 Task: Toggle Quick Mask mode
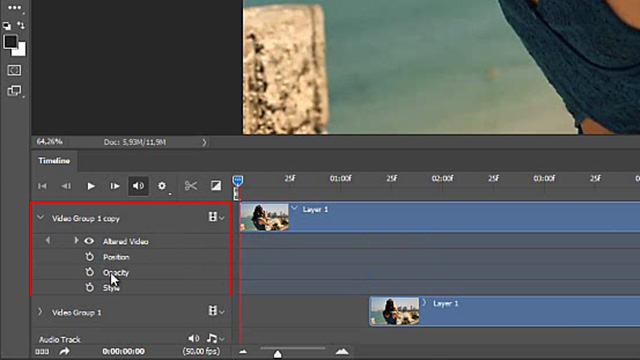(14, 71)
